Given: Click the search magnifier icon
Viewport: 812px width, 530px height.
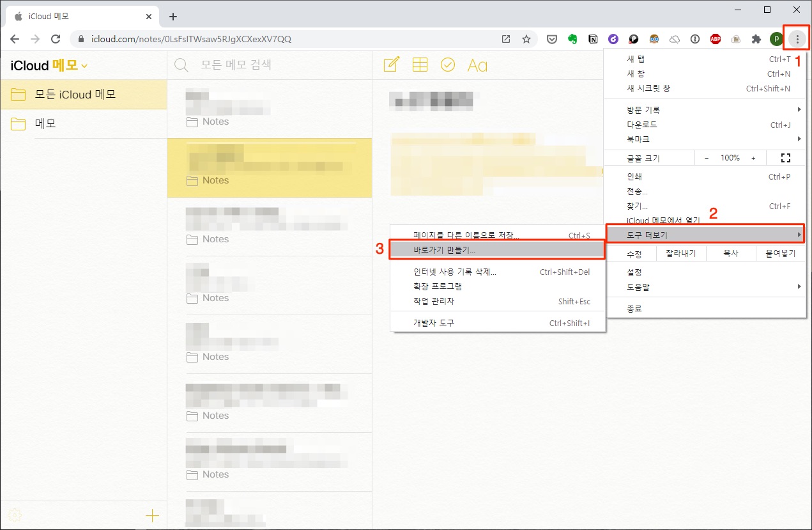Looking at the screenshot, I should [181, 65].
